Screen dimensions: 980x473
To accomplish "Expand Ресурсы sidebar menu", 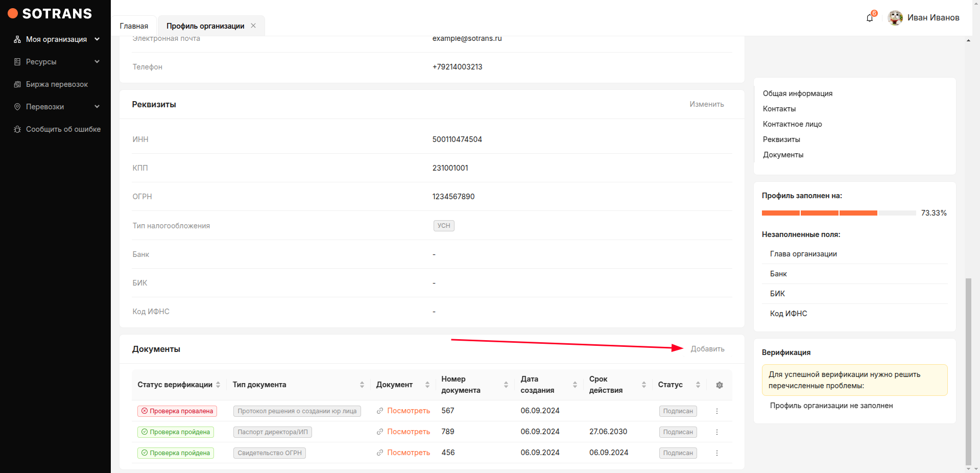I will [x=56, y=62].
